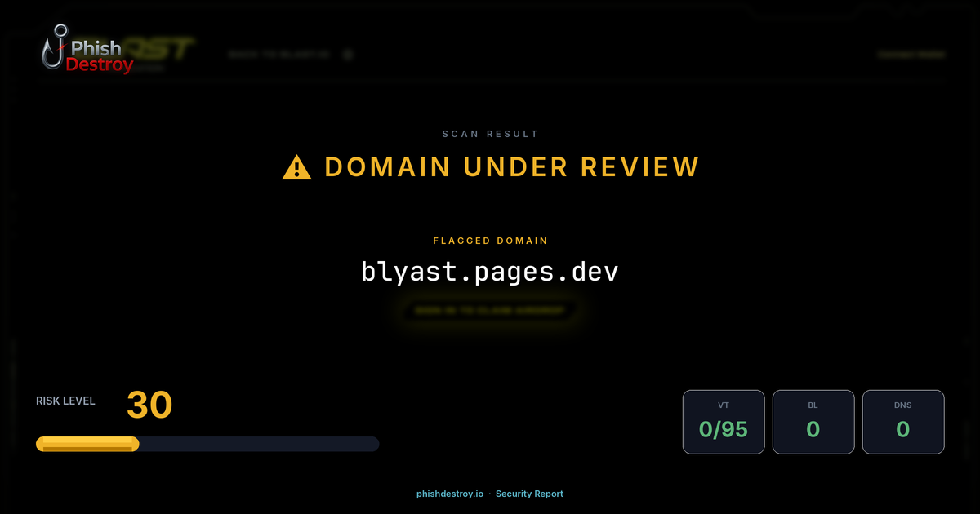The image size is (980, 514).
Task: Click the yellow warning triangle icon
Action: 296,166
